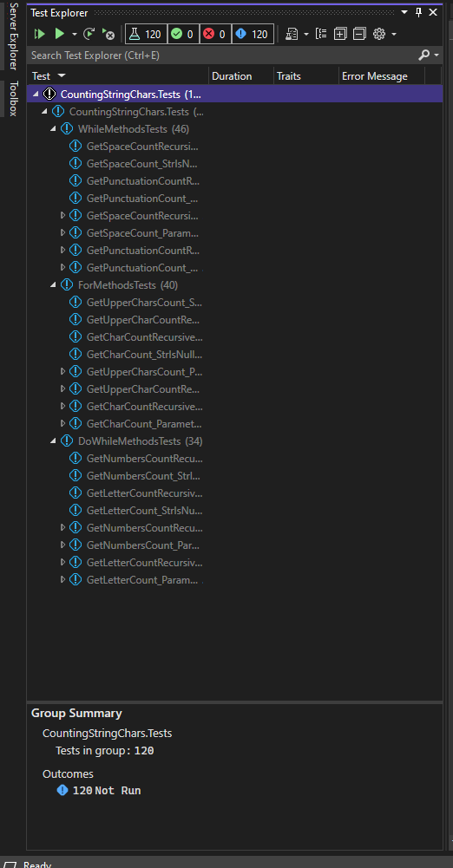Open the Server Explorer side tab

point(14,36)
